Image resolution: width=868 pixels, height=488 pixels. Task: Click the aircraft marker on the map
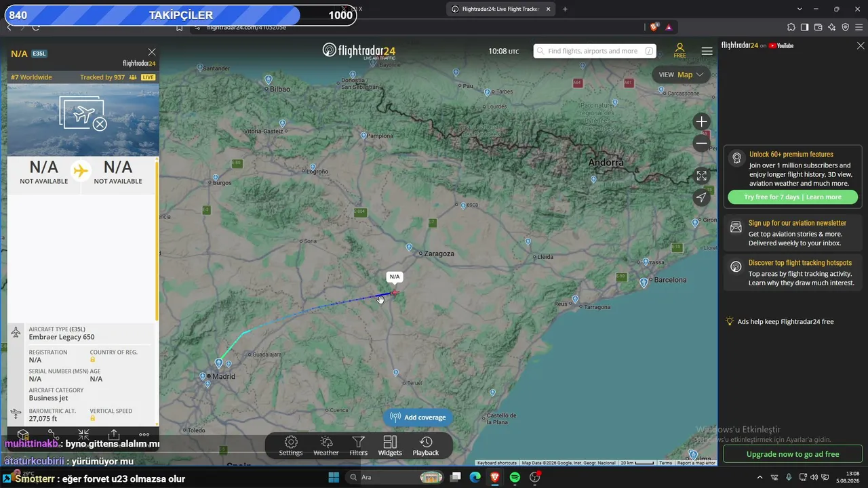395,293
